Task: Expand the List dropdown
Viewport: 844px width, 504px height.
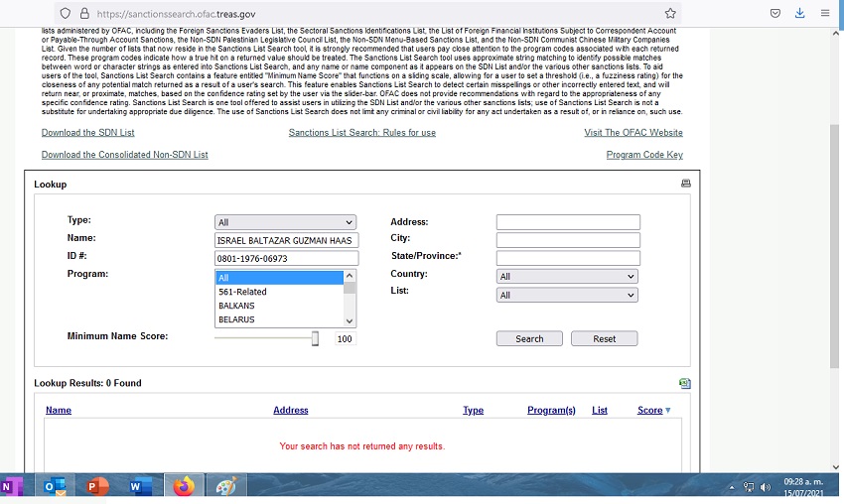Action: click(567, 295)
